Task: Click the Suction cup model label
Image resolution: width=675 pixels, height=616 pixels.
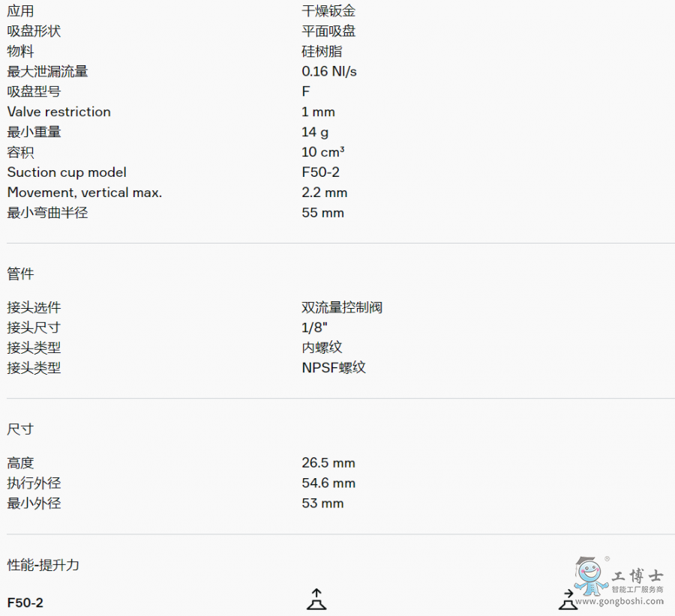Action: (67, 172)
